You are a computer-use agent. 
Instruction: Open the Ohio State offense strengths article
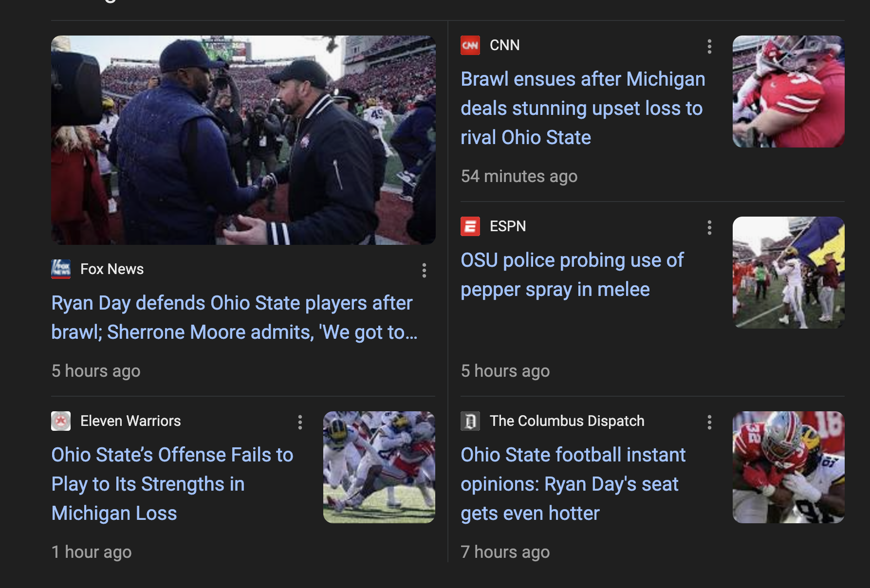172,483
